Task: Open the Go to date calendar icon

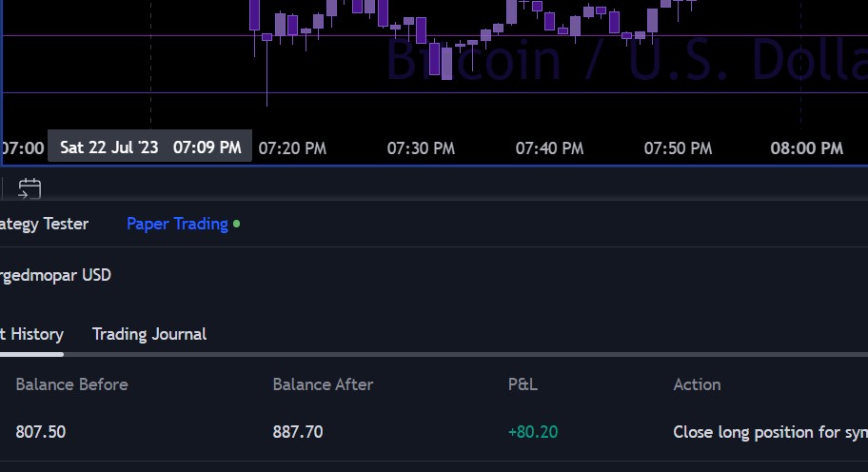Action: click(x=30, y=187)
